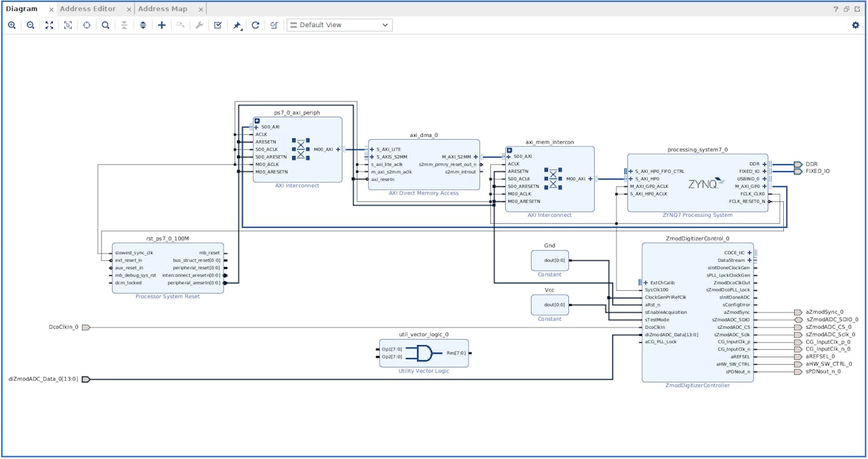Viewport: 868px width, 459px height.
Task: Select the Gnd constant block
Action: tap(549, 260)
